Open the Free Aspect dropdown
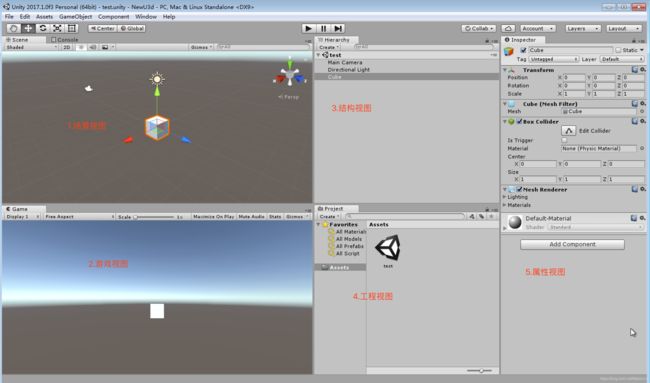Viewport: 650px width, 383px height. [79, 216]
